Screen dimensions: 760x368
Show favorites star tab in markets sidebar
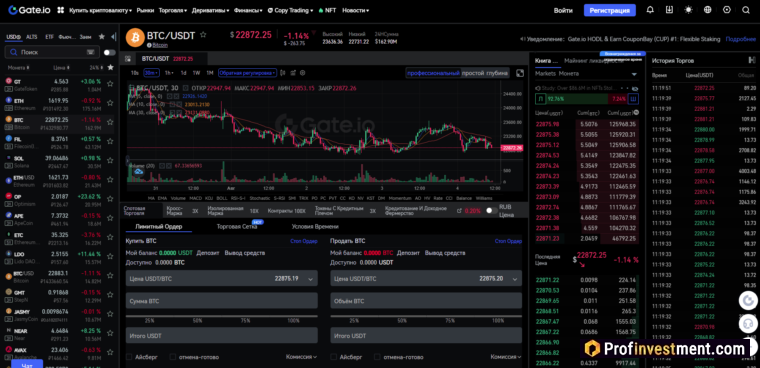[101, 37]
